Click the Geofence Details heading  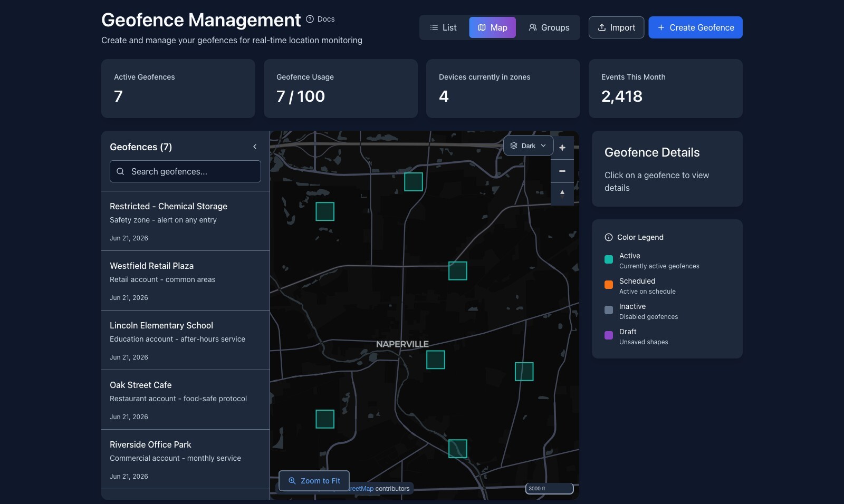(652, 152)
